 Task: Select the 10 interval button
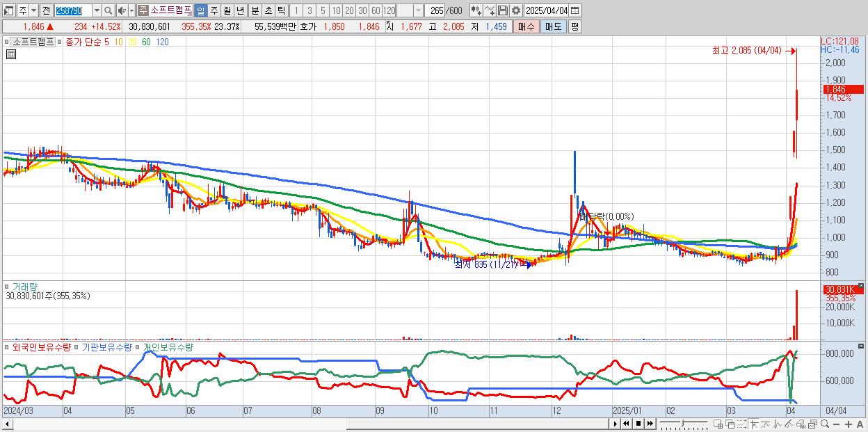click(x=336, y=10)
